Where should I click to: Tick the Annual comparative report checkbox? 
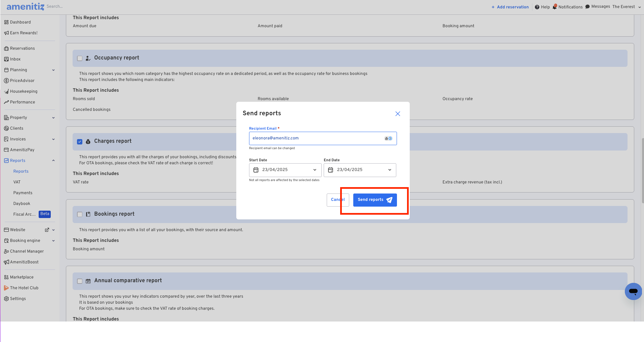click(x=80, y=281)
